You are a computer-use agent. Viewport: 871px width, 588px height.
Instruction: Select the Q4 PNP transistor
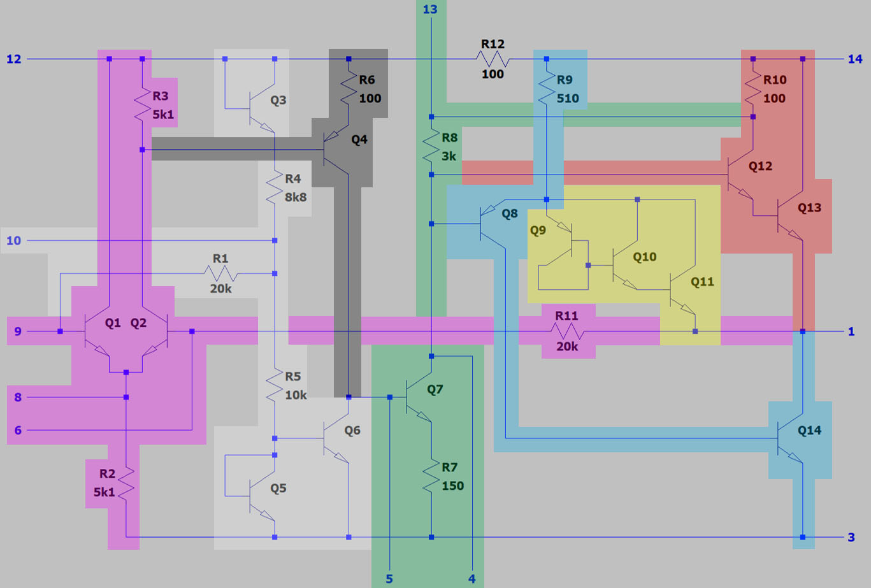(335, 150)
